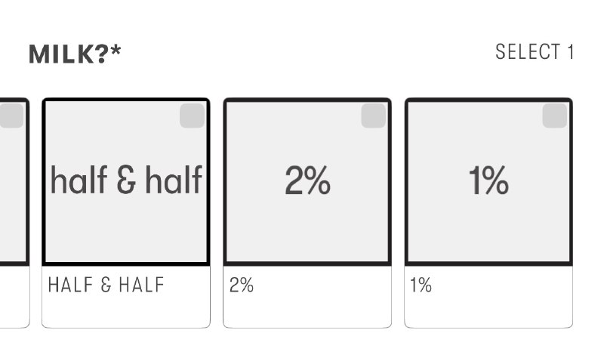Toggle checkbox on the partially visible leftmost tile
Screen dimensions: 604x364
[11, 116]
